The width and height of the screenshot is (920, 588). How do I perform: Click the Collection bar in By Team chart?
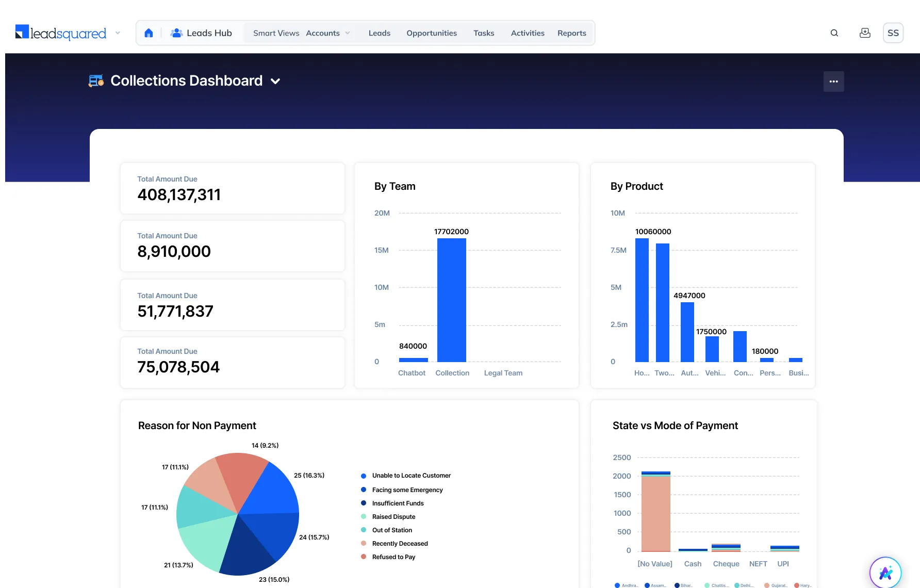point(451,300)
